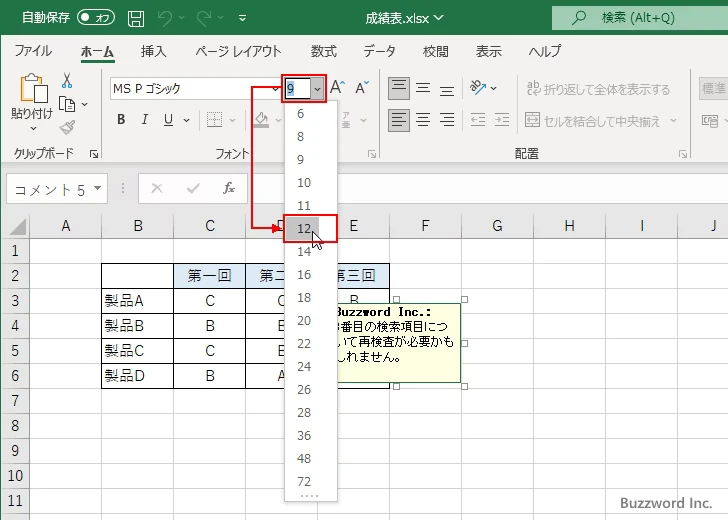Screen dimensions: 728x520
Task: Click the Increase Font Size icon
Action: pos(337,87)
